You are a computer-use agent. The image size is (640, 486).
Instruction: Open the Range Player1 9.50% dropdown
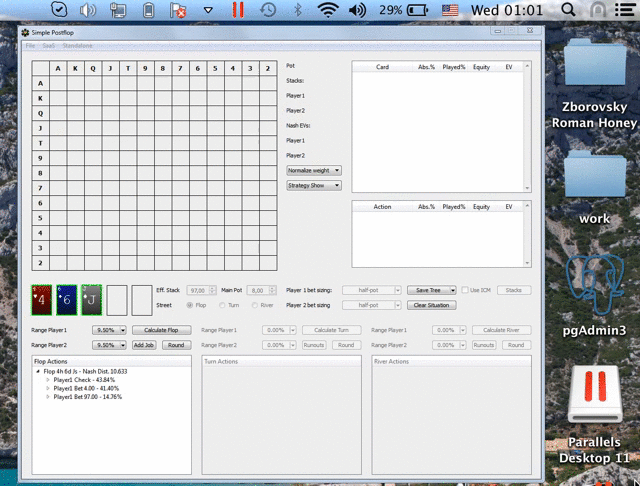(110, 330)
